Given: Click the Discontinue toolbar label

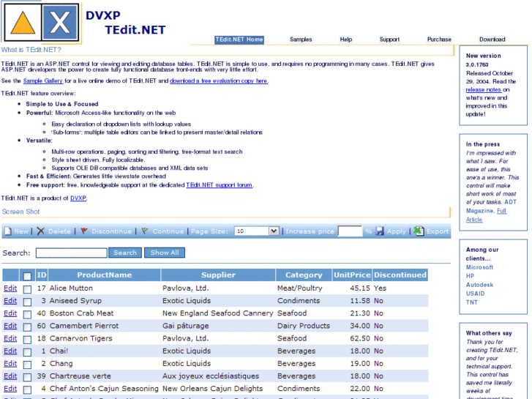Looking at the screenshot, I should pos(111,231).
